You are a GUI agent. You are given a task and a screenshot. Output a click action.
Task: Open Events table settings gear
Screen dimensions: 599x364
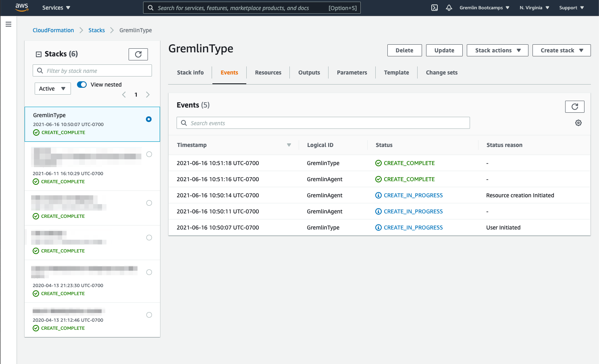578,123
